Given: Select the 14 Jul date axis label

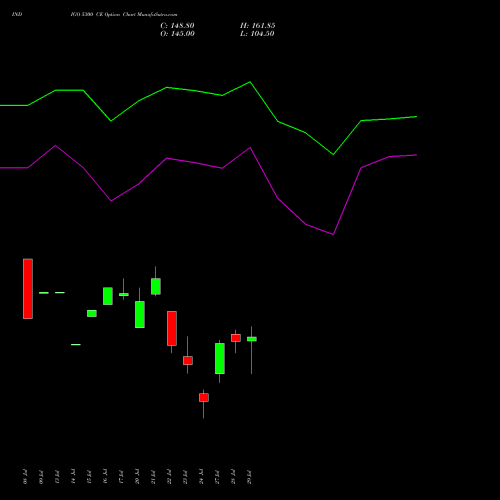Looking at the screenshot, I should (73, 477).
